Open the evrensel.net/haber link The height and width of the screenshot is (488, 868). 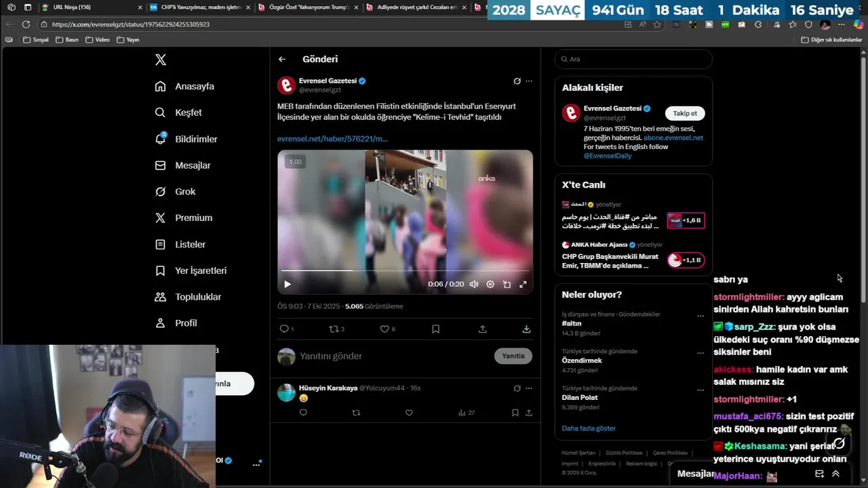[x=332, y=139]
